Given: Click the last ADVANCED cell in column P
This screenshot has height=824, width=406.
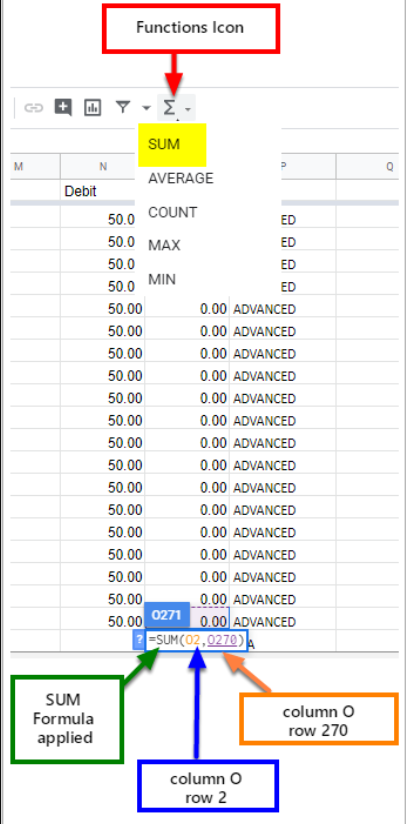Looking at the screenshot, I should click(264, 622).
